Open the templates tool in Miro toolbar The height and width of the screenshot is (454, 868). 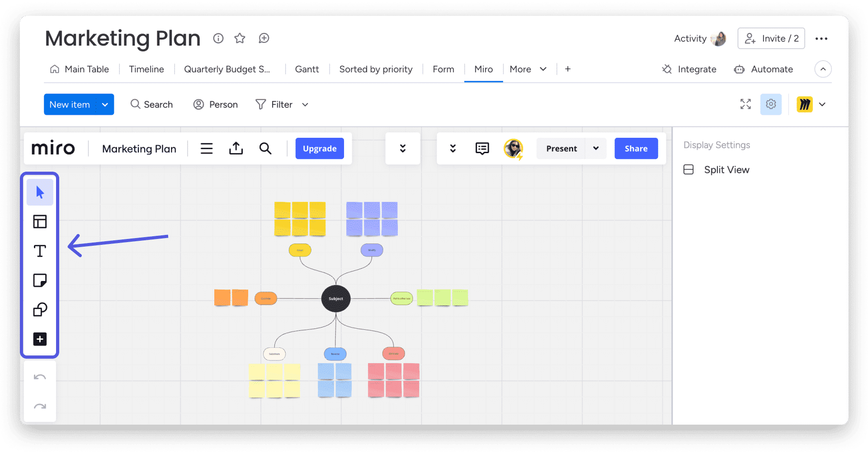click(40, 222)
